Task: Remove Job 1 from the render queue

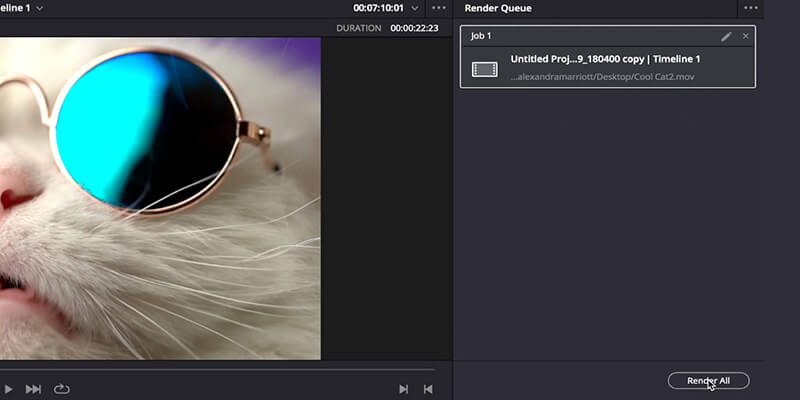Action: click(746, 36)
